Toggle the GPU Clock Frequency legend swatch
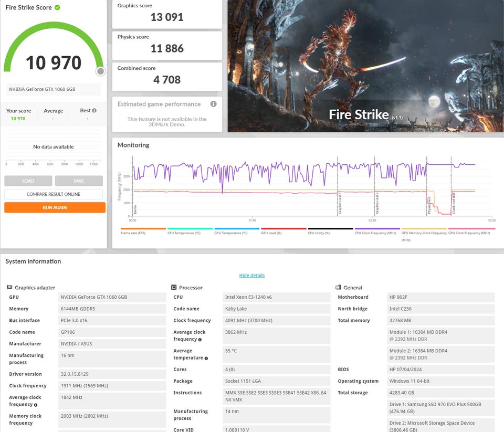This screenshot has width=504, height=432. coord(472,228)
